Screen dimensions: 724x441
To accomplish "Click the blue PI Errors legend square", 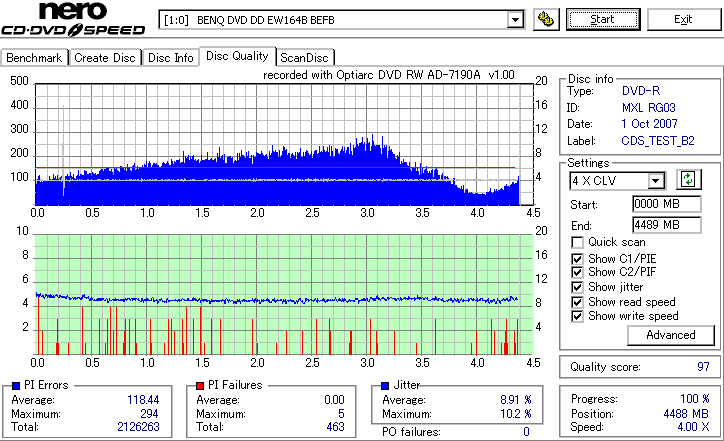I will point(16,386).
